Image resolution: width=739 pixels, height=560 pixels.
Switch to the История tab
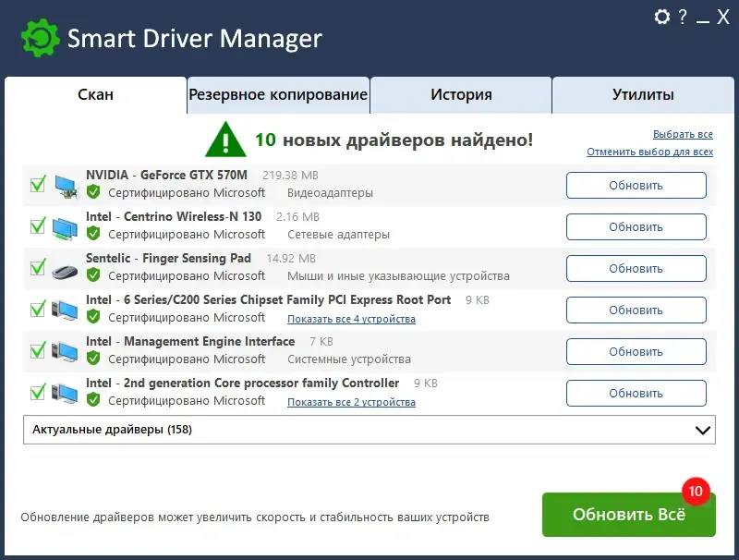pyautogui.click(x=460, y=93)
